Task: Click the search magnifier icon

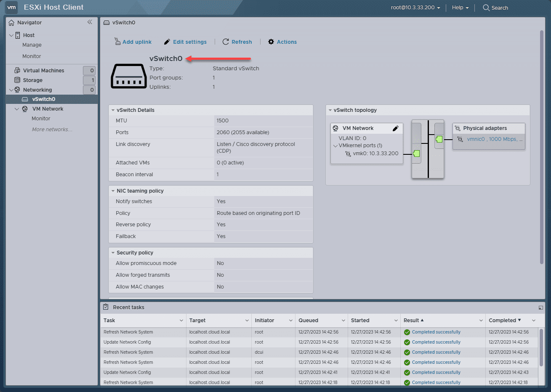Action: 486,8
